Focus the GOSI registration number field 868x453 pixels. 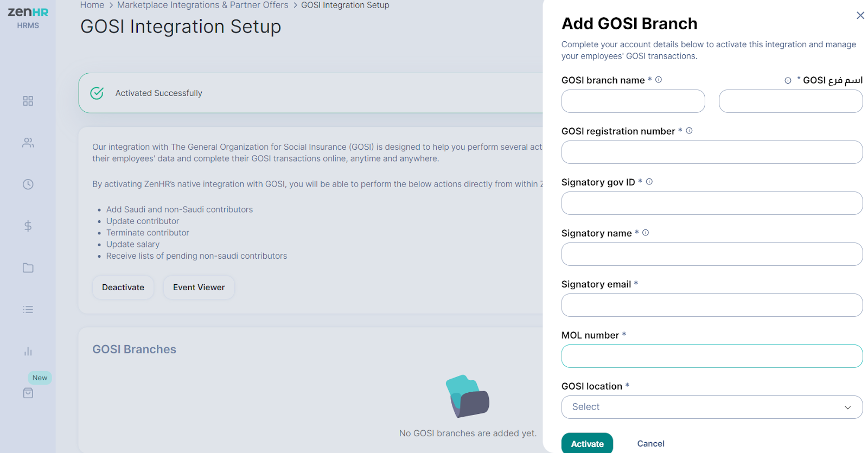(712, 152)
